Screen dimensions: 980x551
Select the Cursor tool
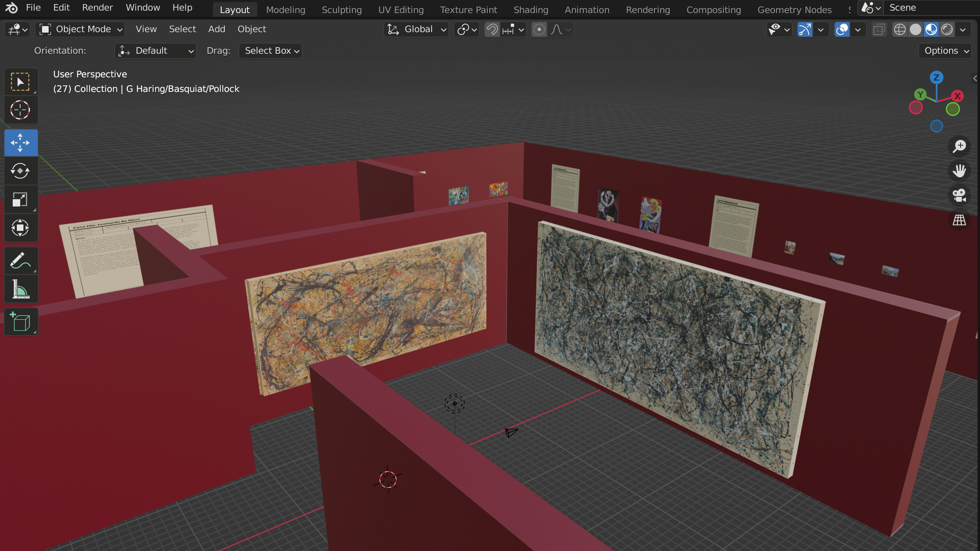click(20, 110)
